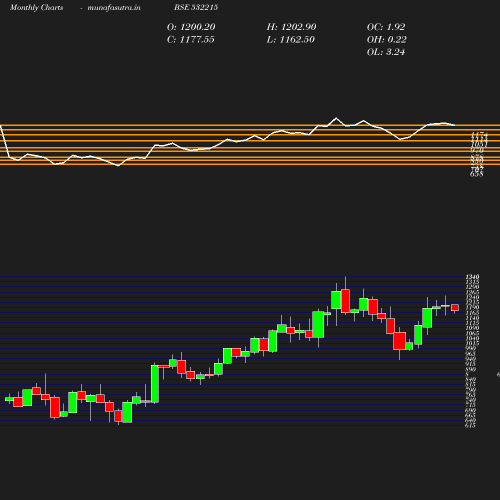Click the 'Monthly Charts' title text

coord(37,7)
